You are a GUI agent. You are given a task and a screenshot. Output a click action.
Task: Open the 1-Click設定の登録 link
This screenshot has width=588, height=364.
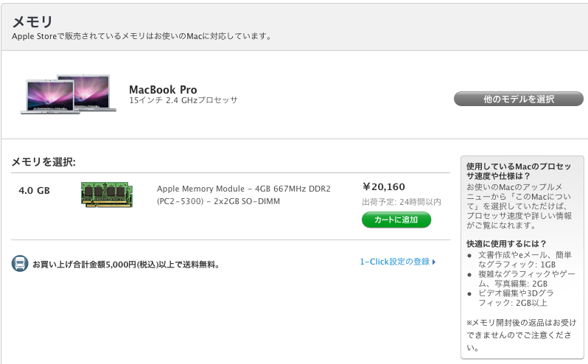395,262
